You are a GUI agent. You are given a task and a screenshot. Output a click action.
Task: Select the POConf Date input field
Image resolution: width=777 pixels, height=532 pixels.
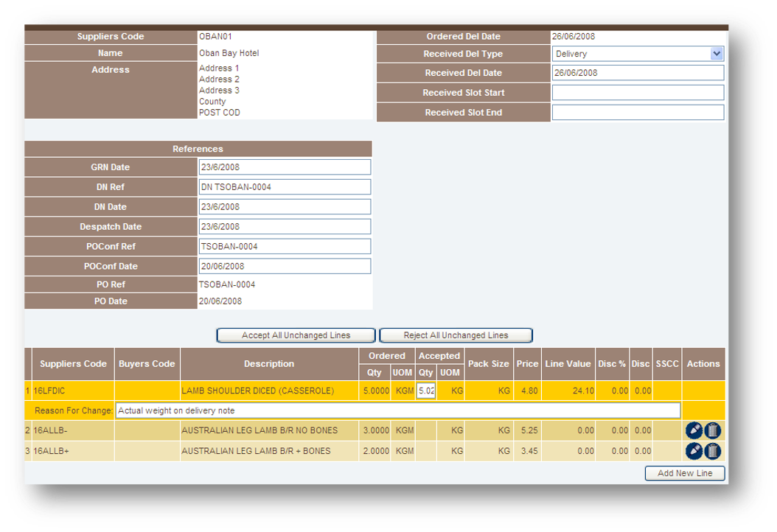coord(285,266)
